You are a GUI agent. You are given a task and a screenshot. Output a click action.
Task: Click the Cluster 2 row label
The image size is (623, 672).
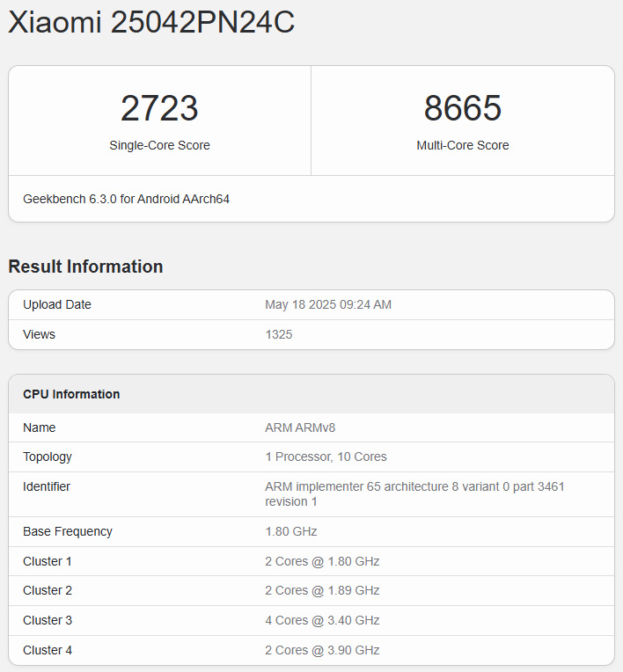pos(48,590)
